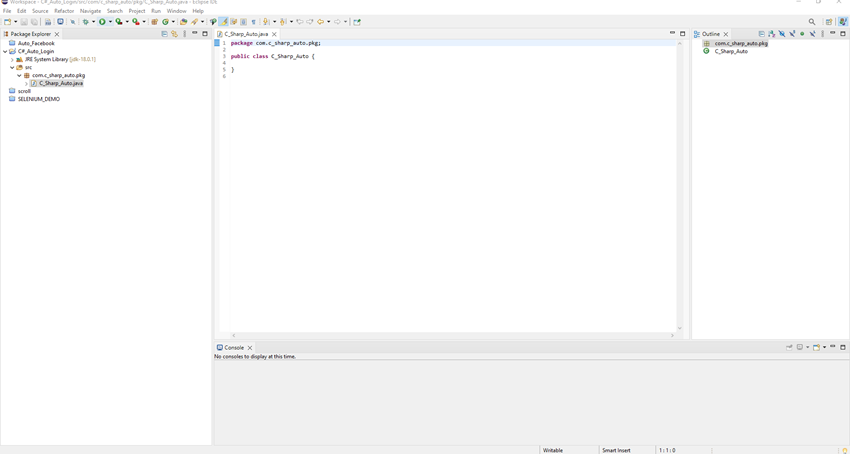Toggle Word Wrap toolbar icon

click(234, 22)
